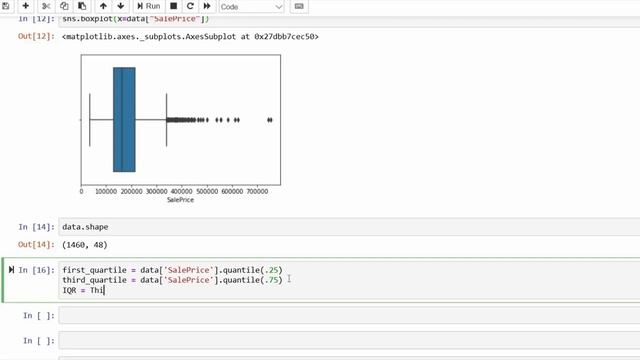Click the Out[14] prompt label
This screenshot has width=640, height=360.
tap(36, 244)
